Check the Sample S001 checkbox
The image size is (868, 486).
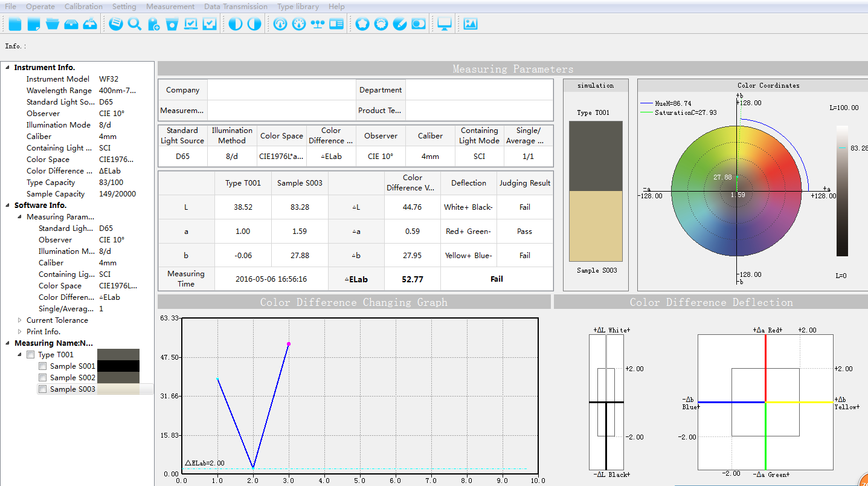pos(42,366)
